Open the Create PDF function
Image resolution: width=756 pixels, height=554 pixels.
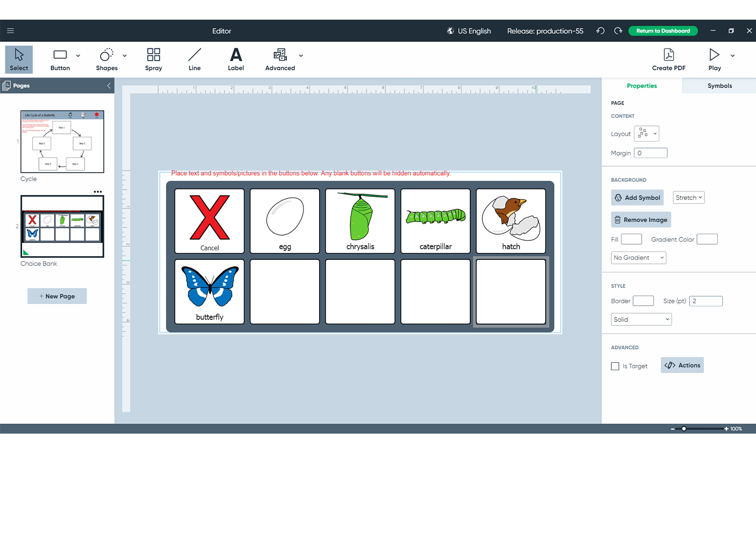coord(668,59)
